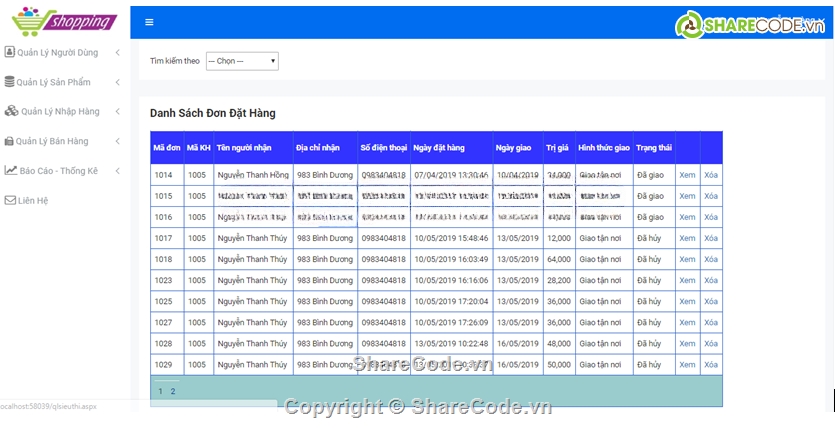835x428 pixels.
Task: Open Quản Lý Bán Hàng menu
Action: coord(52,141)
